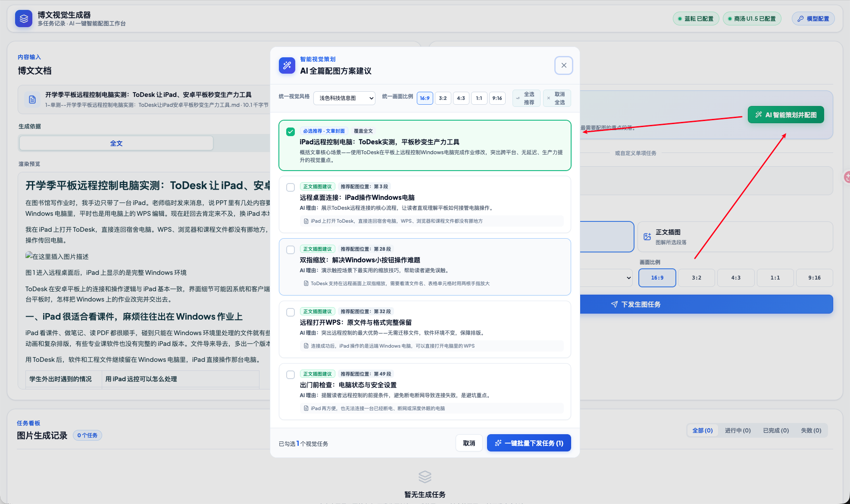This screenshot has width=850, height=504.
Task: Check the 远程打开WPS suggestion checkbox
Action: [291, 312]
